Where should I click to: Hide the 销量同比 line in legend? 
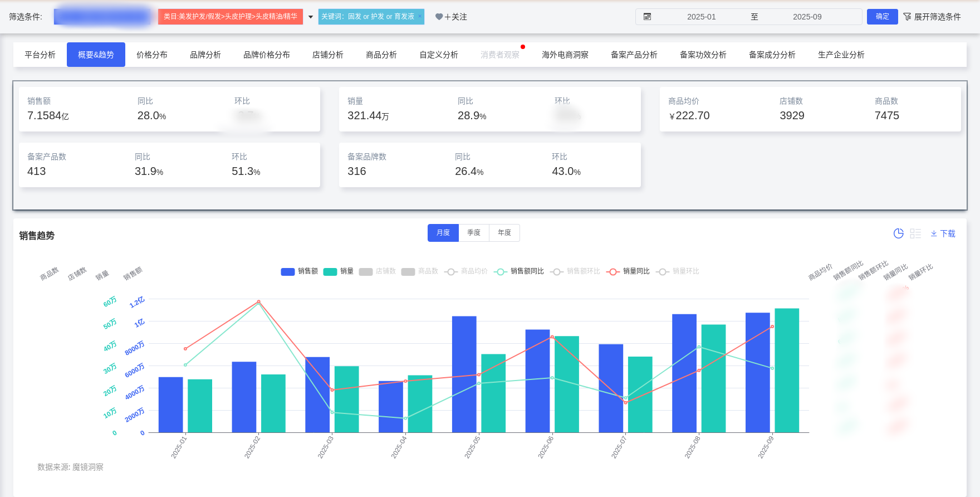click(x=628, y=271)
